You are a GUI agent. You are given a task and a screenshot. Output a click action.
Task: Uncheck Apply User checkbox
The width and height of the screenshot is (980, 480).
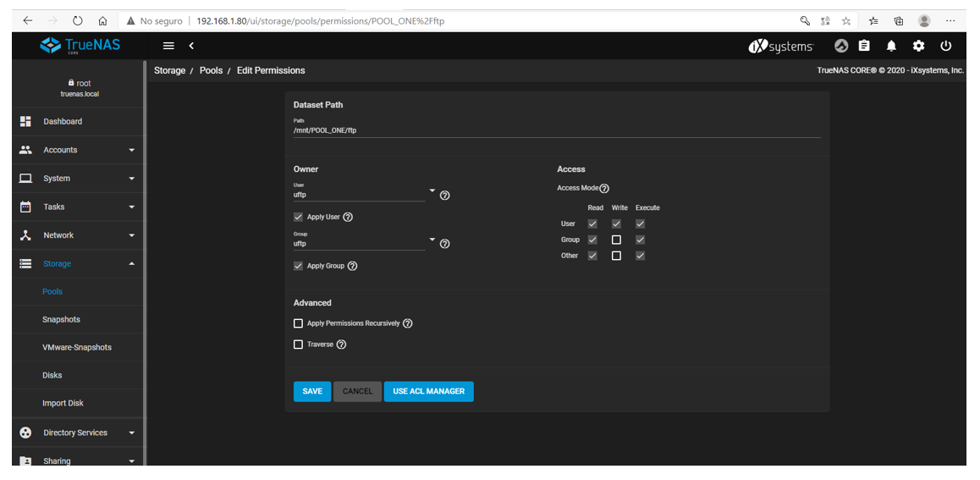[x=298, y=217]
